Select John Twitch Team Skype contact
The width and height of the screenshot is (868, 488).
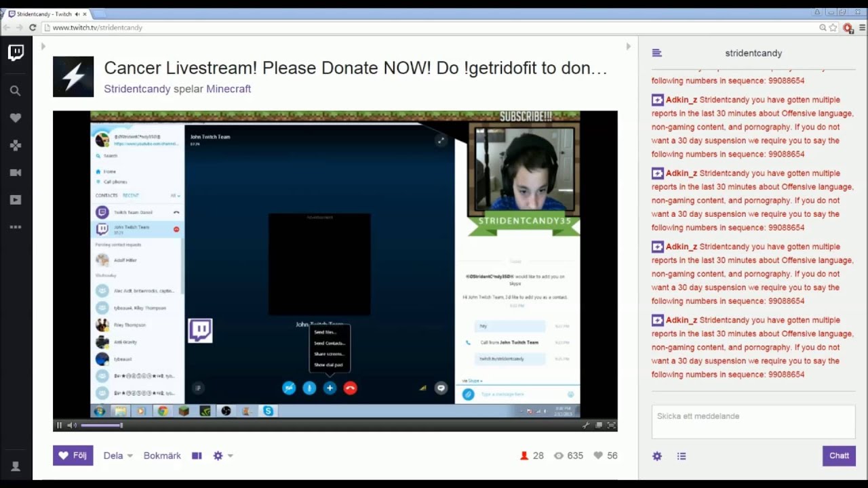(138, 229)
